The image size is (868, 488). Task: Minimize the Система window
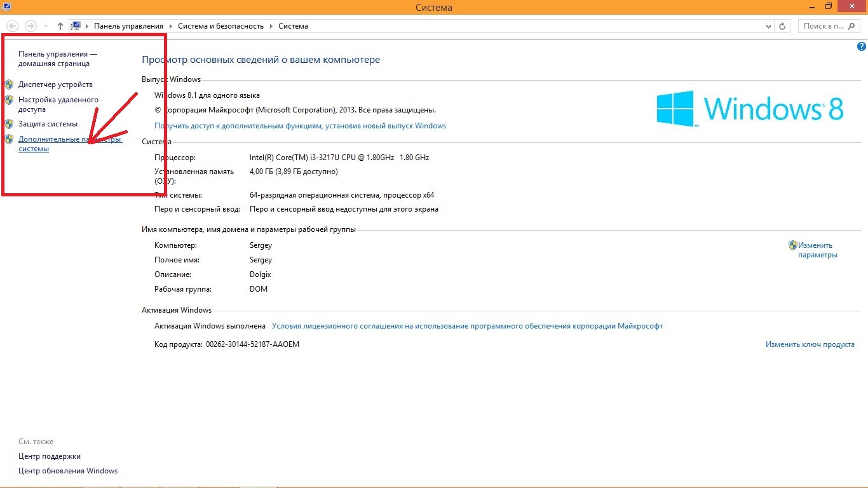(811, 6)
